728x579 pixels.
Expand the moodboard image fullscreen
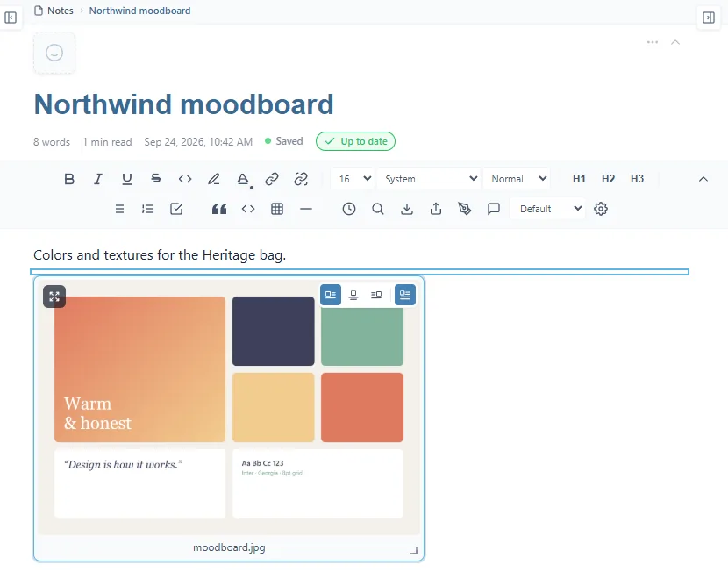54,297
